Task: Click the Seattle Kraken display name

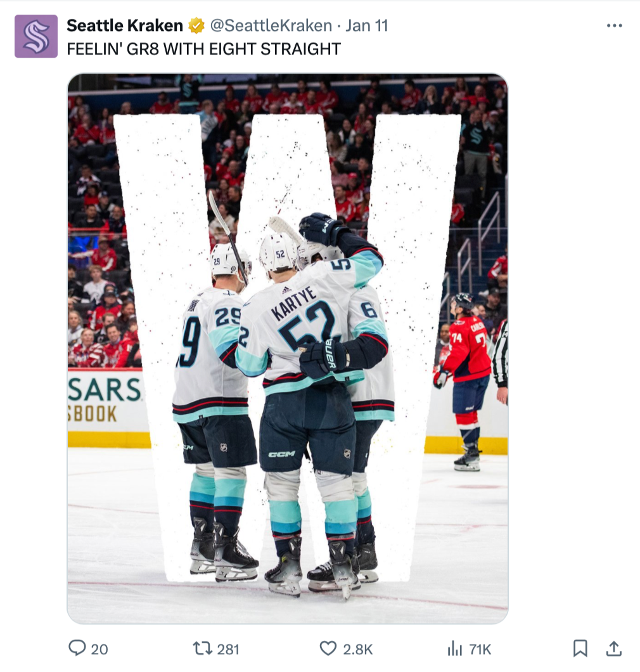Action: coord(125,26)
